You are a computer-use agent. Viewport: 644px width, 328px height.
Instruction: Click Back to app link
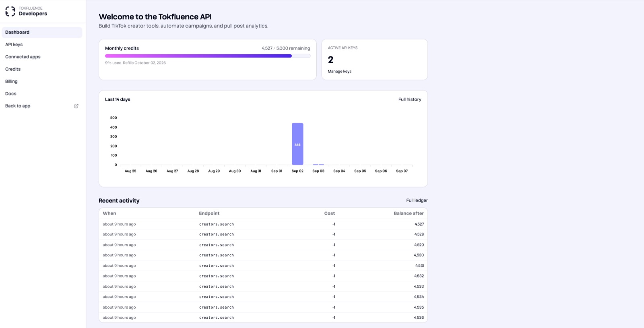(x=18, y=106)
